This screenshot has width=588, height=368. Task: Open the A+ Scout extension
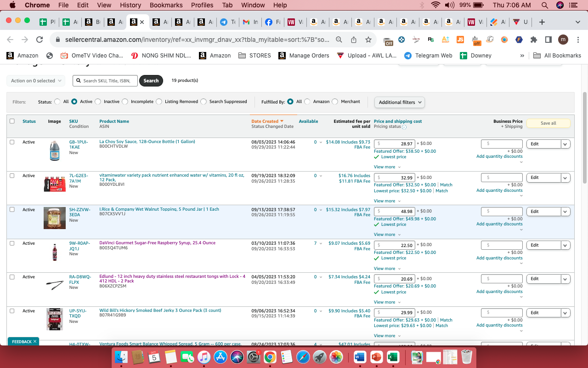446,40
